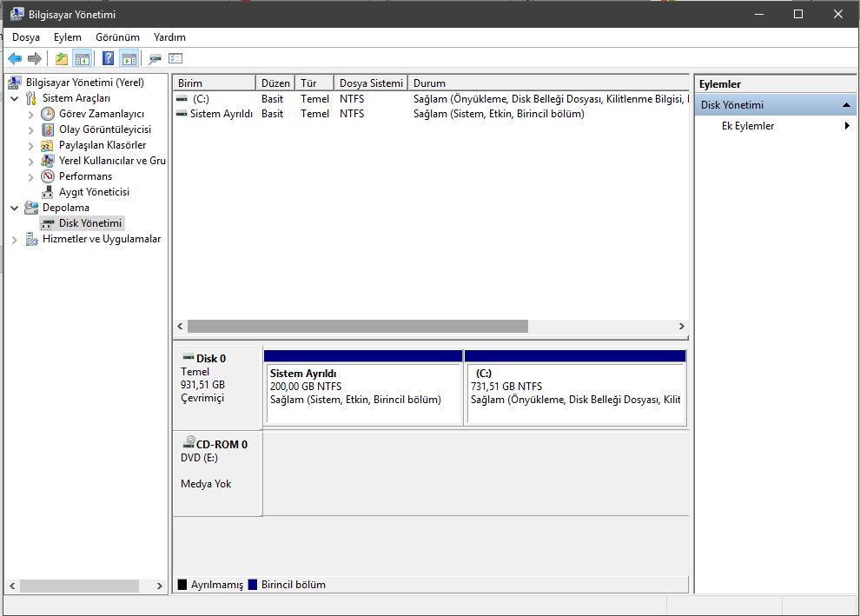Viewport: 860px width, 616px height.
Task: Click the Refresh disk connection toolbar icon
Action: 155,58
